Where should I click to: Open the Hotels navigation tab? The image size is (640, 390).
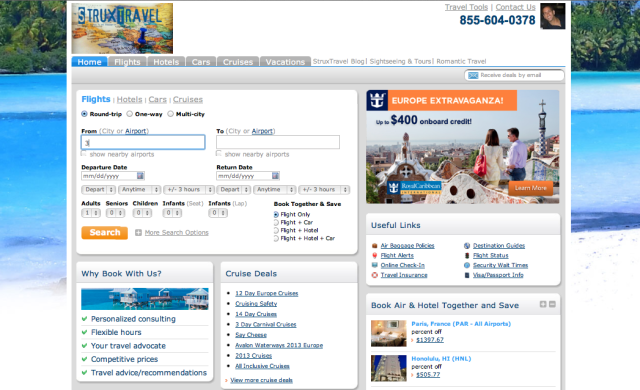[x=166, y=62]
